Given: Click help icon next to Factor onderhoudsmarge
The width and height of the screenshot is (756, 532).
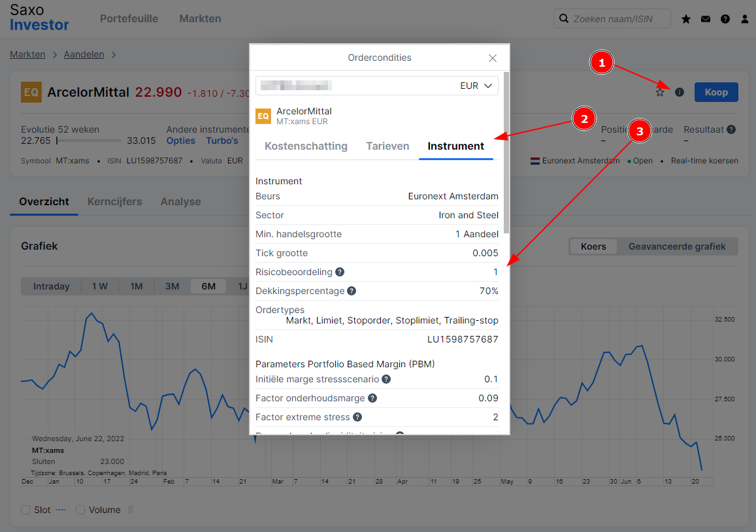Looking at the screenshot, I should tap(372, 398).
